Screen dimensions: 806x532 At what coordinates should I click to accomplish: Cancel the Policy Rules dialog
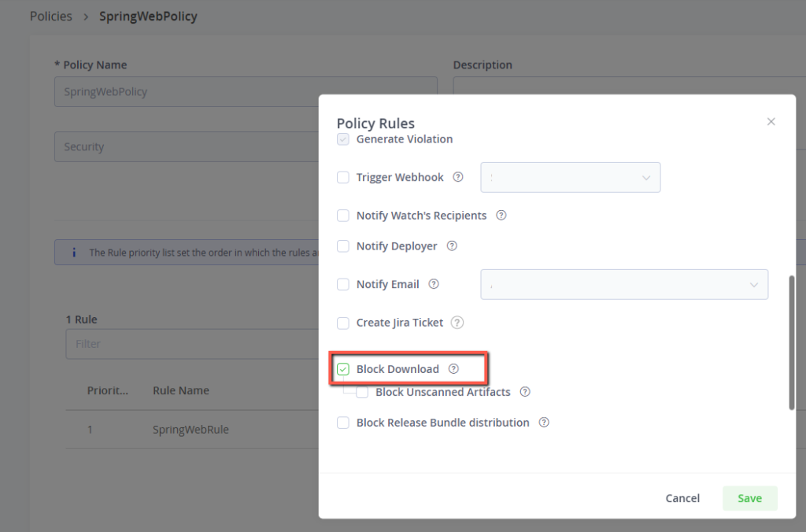tap(682, 498)
